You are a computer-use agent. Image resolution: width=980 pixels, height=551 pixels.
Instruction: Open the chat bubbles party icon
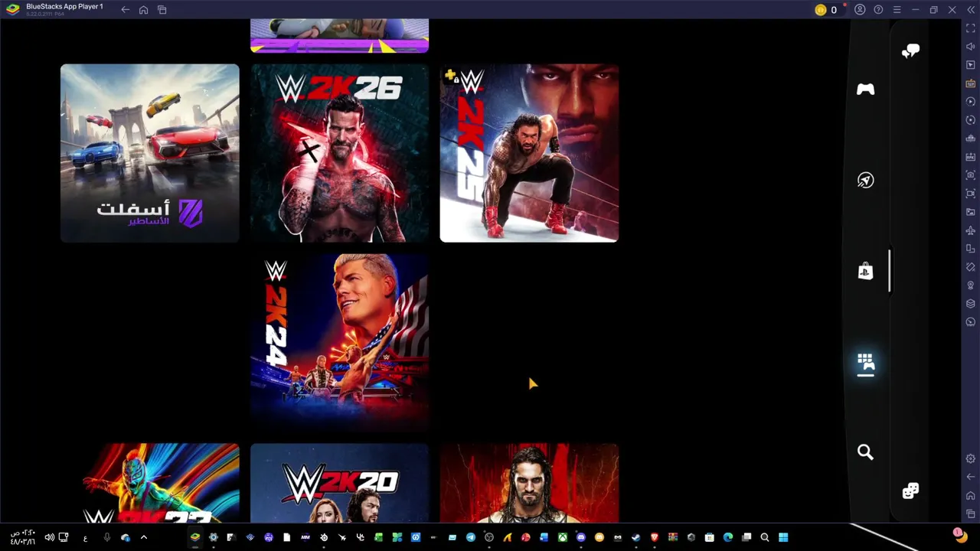[x=910, y=51]
